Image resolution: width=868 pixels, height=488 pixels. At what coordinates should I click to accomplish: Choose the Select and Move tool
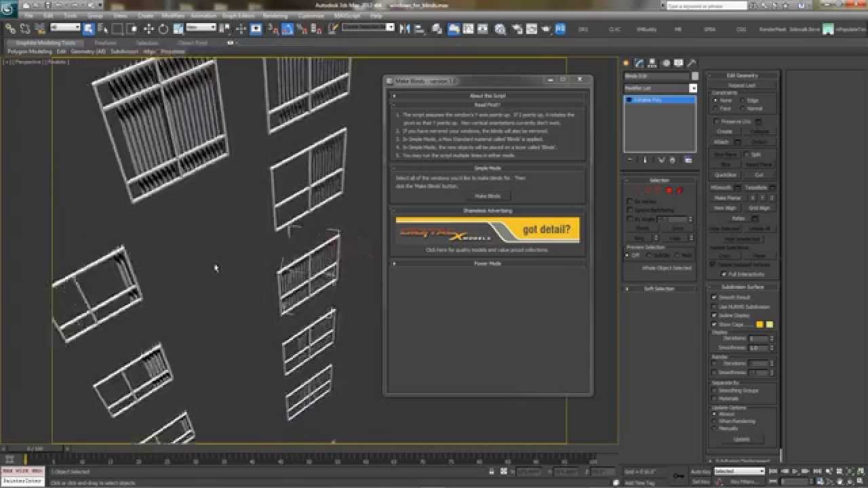(x=149, y=29)
